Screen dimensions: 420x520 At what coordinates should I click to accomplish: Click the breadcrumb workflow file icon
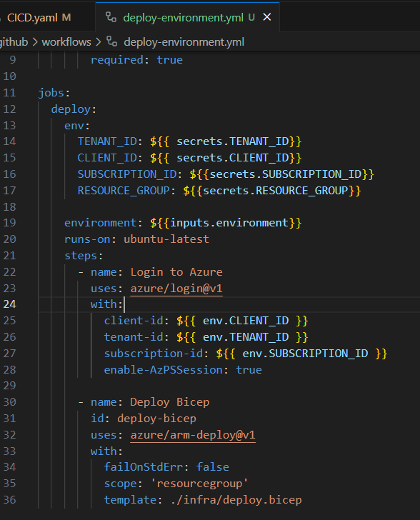click(112, 41)
